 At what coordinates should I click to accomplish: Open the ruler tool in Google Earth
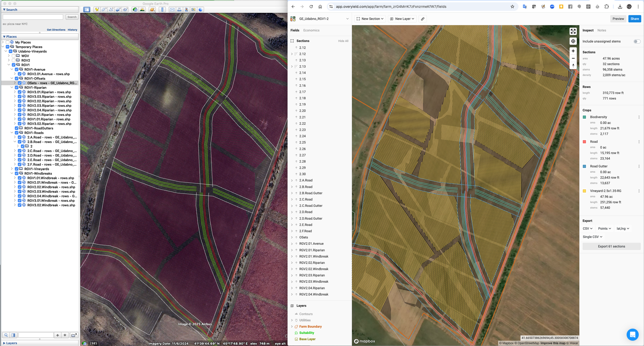click(x=162, y=10)
